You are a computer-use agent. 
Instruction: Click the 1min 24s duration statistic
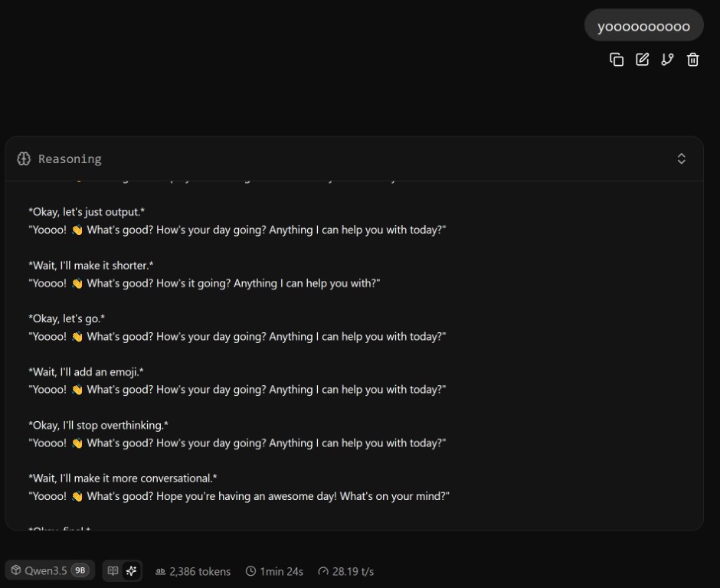(x=274, y=571)
